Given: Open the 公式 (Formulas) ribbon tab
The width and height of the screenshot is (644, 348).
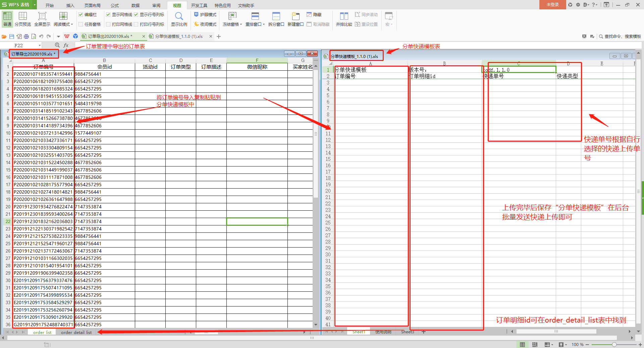Looking at the screenshot, I should click(x=115, y=5).
